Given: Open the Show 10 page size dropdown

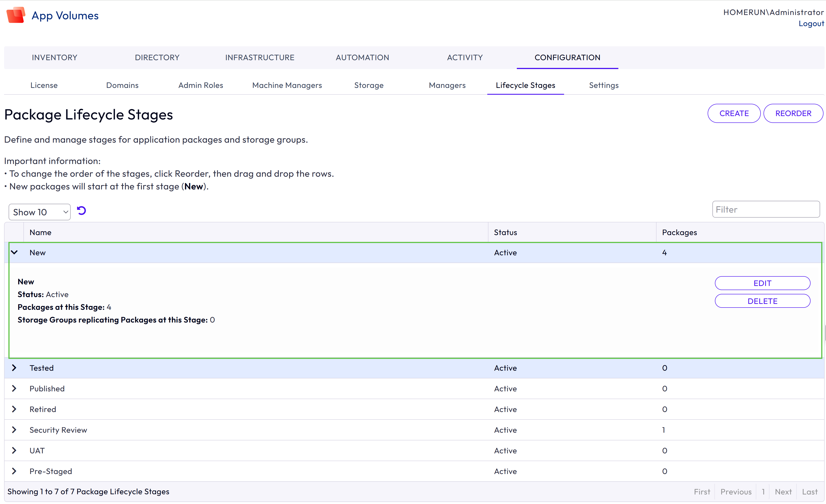Looking at the screenshot, I should pos(40,212).
